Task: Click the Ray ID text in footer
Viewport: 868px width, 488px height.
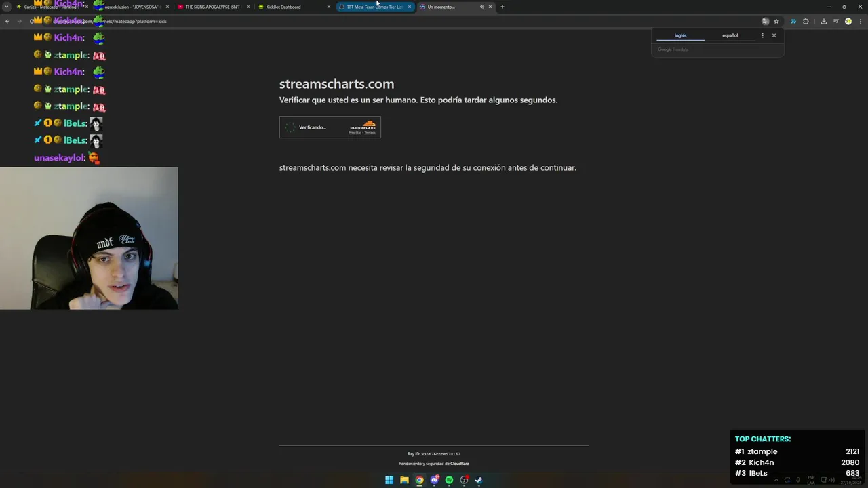Action: [434, 454]
